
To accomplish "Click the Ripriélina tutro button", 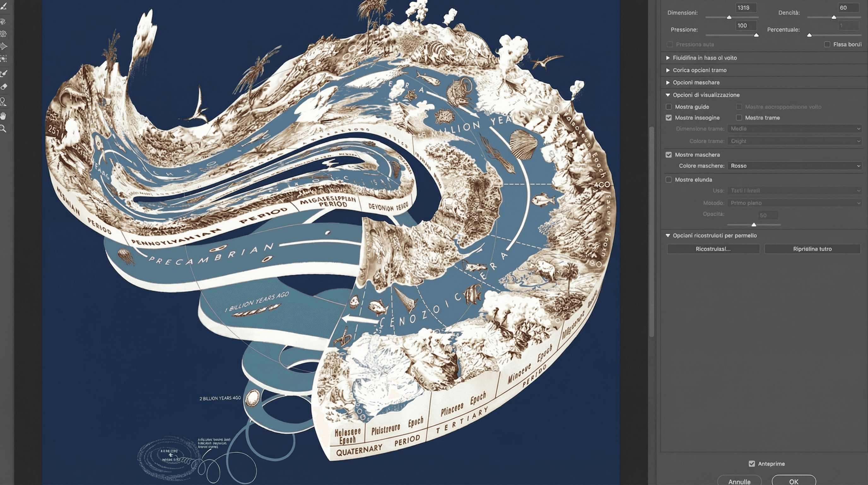I will (x=812, y=248).
